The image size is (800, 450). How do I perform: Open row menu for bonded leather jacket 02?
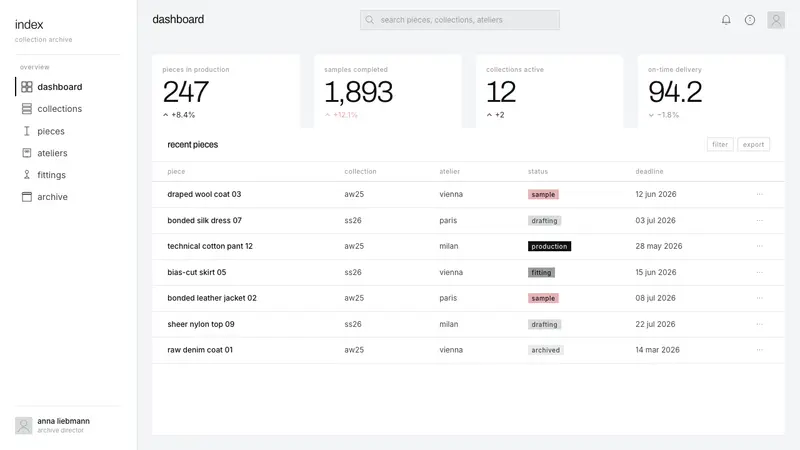point(760,298)
